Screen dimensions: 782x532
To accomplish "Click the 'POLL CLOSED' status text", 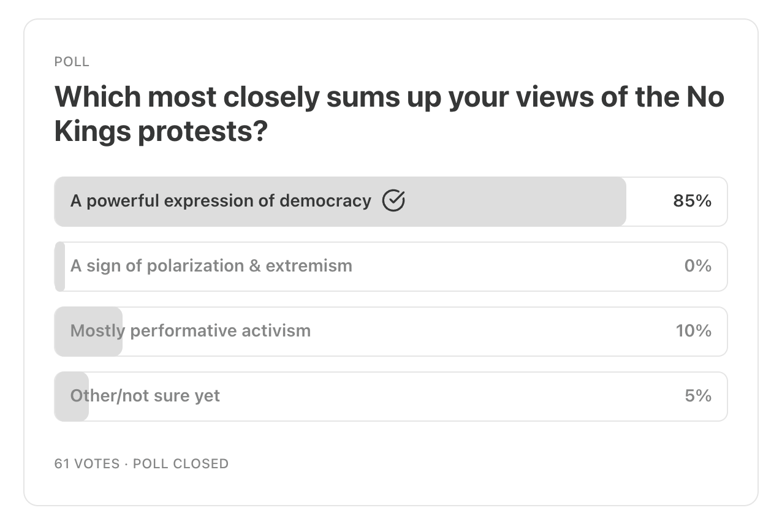I will 181,464.
